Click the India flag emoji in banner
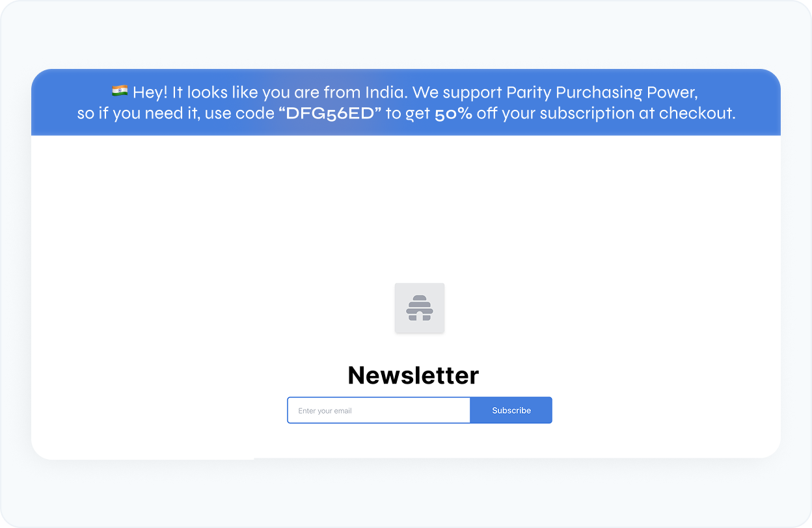812x528 pixels. point(120,92)
